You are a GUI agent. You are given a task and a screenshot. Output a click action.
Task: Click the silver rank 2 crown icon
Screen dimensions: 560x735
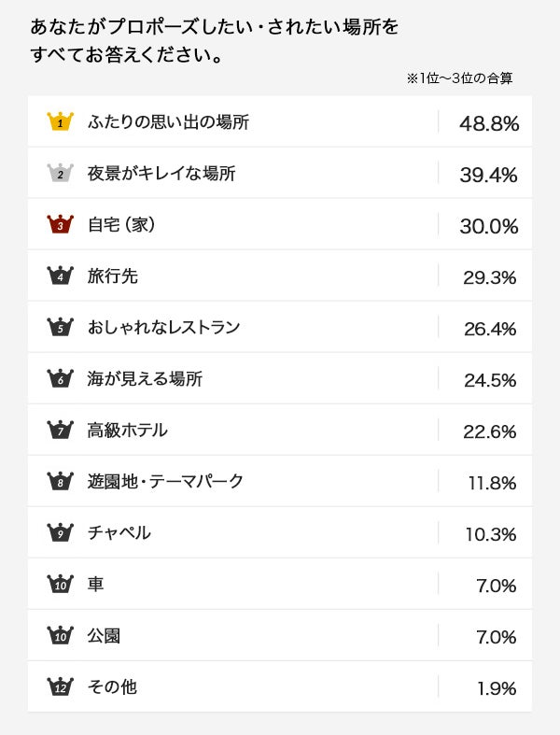click(x=60, y=173)
